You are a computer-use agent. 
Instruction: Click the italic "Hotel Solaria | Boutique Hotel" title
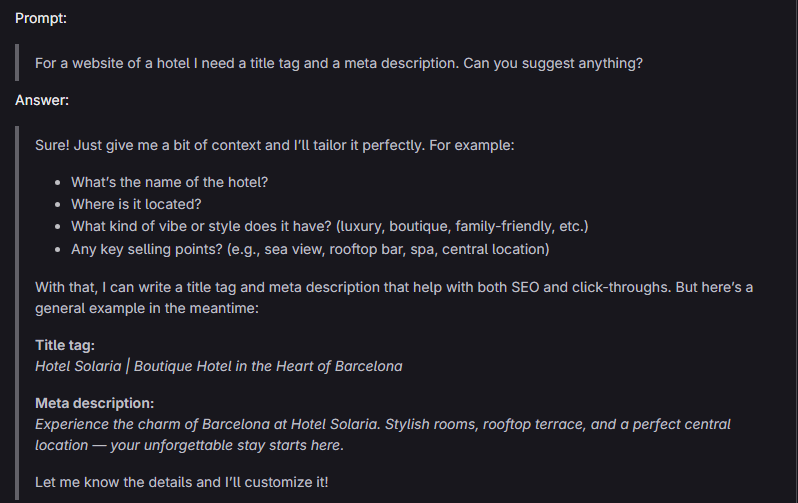coord(218,366)
